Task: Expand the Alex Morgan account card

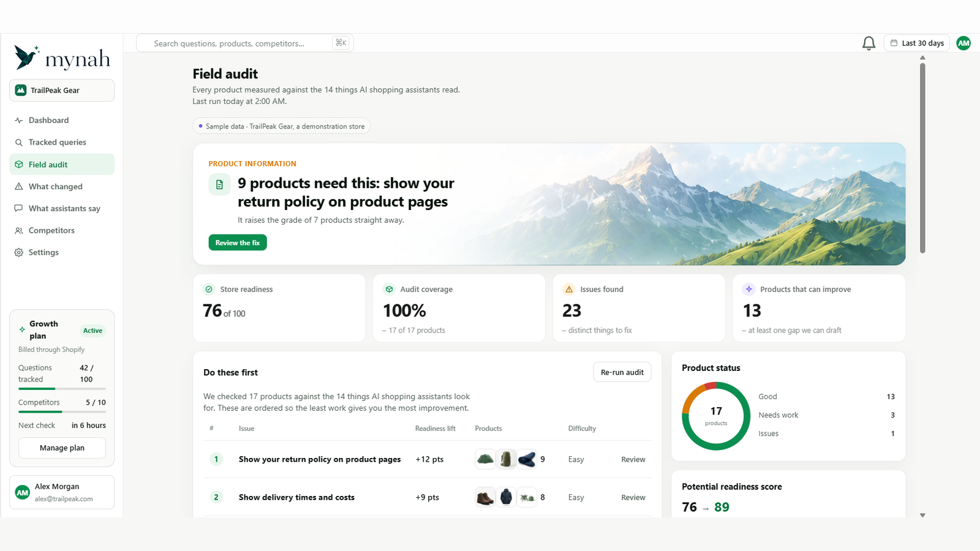Action: pyautogui.click(x=62, y=492)
